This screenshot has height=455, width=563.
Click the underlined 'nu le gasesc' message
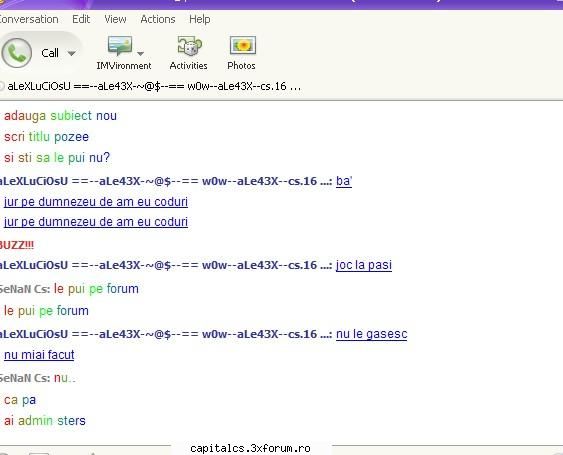point(372,334)
